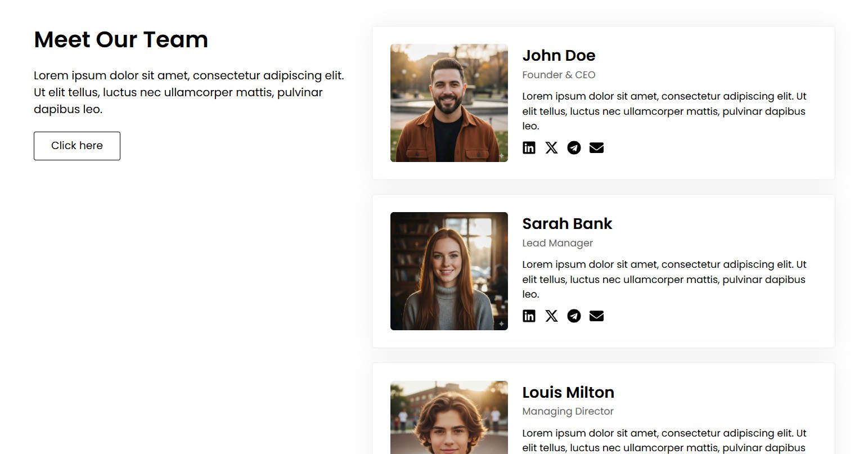Open John Doe's LinkedIn profile icon

pyautogui.click(x=529, y=148)
